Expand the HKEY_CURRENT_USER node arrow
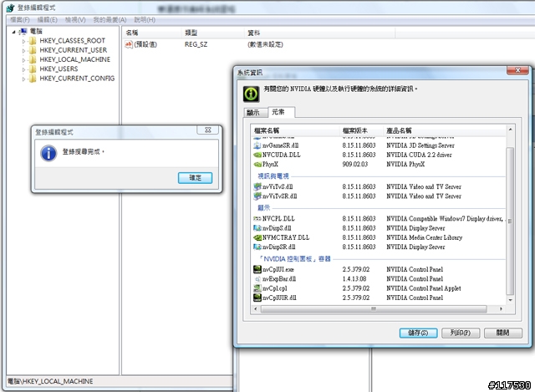Image resolution: width=535 pixels, height=392 pixels. 23,50
